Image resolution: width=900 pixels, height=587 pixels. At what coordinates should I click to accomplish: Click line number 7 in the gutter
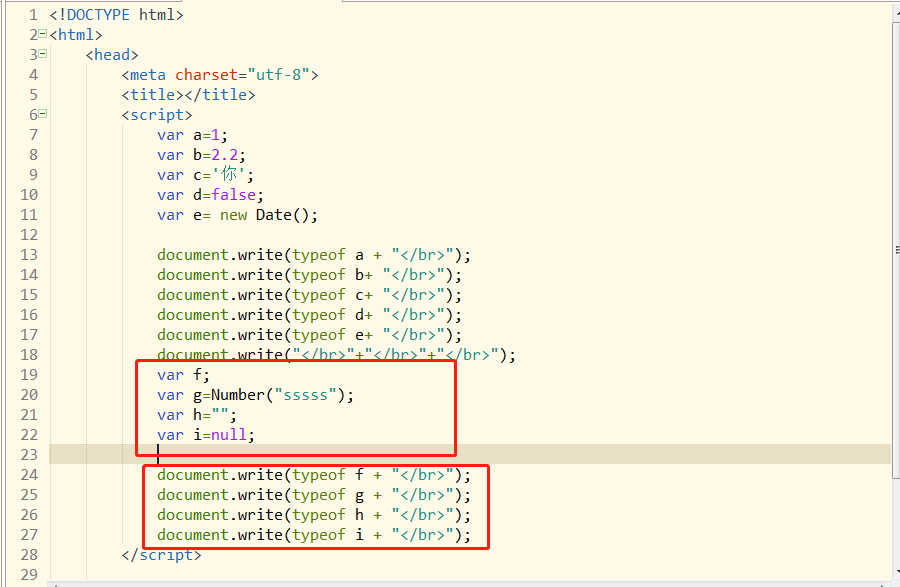coord(33,135)
